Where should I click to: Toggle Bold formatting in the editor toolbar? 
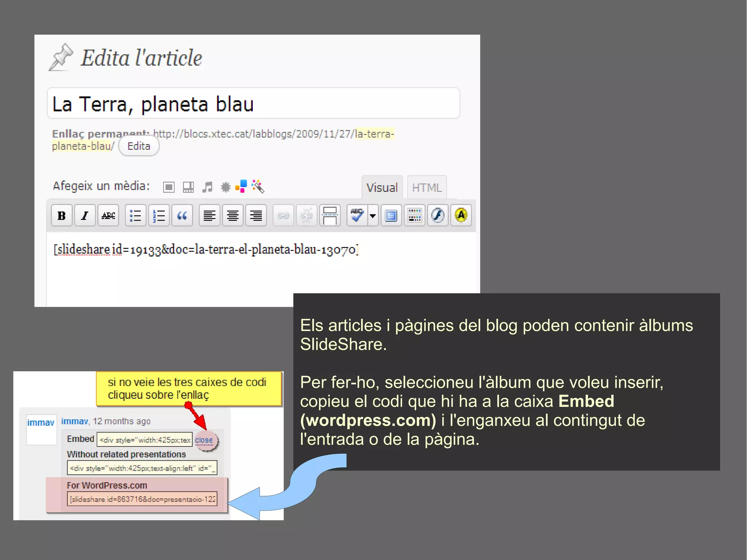62,216
